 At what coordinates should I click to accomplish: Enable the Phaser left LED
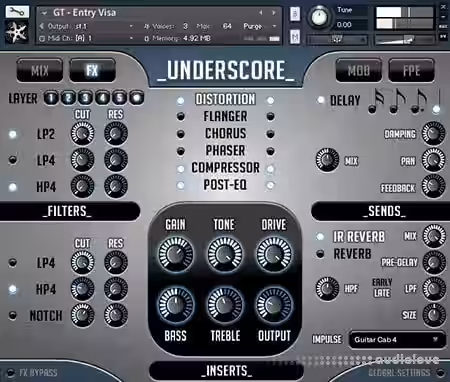(180, 151)
